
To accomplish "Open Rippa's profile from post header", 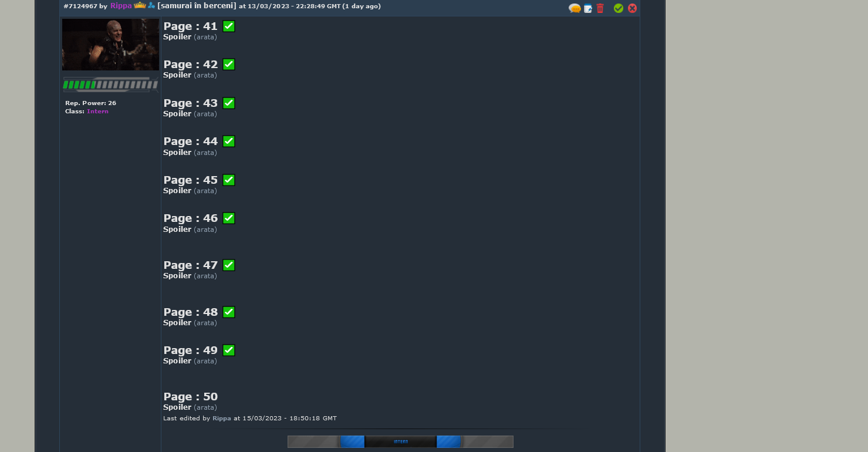I will [121, 6].
